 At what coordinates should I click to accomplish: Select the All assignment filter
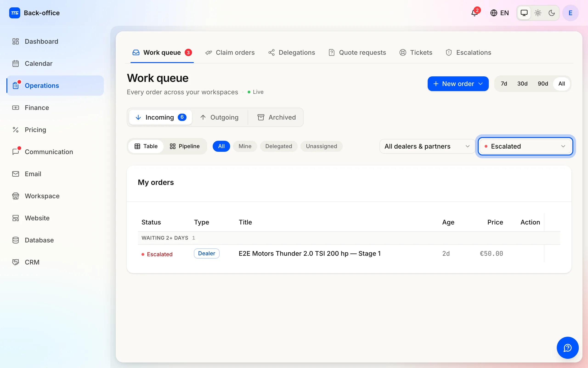coord(221,146)
